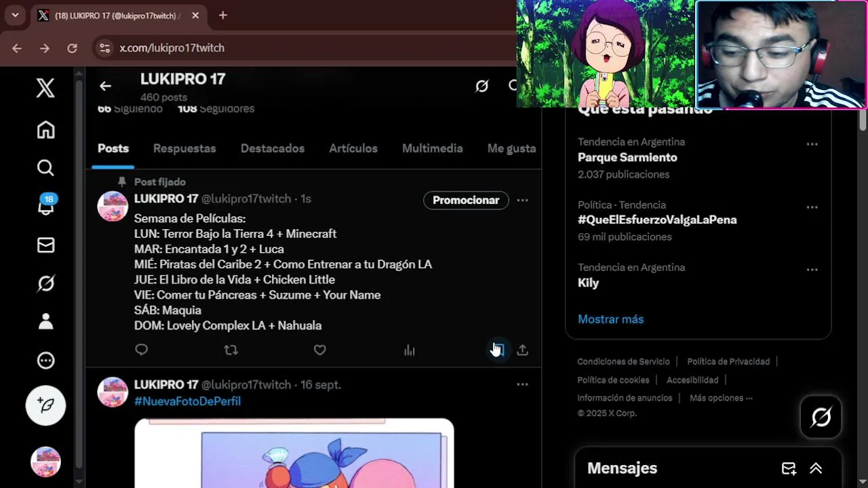Screen dimensions: 868x488
Task: Reply to the pinned post
Action: [141, 350]
